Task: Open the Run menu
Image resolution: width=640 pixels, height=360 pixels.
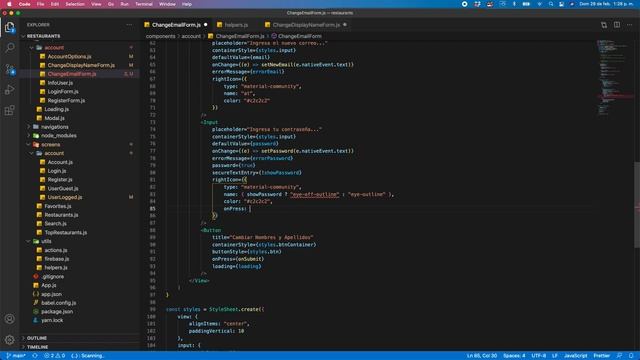Action: point(124,4)
